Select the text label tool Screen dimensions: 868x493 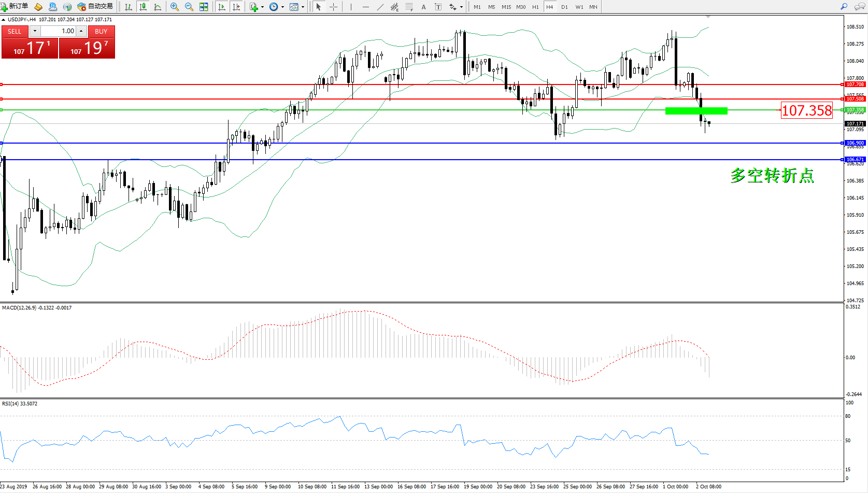[x=423, y=7]
